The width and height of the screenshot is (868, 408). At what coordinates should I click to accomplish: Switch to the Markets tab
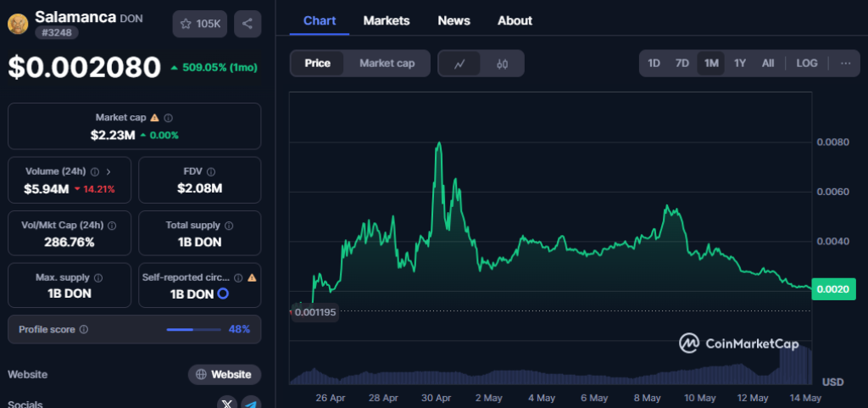click(x=387, y=21)
